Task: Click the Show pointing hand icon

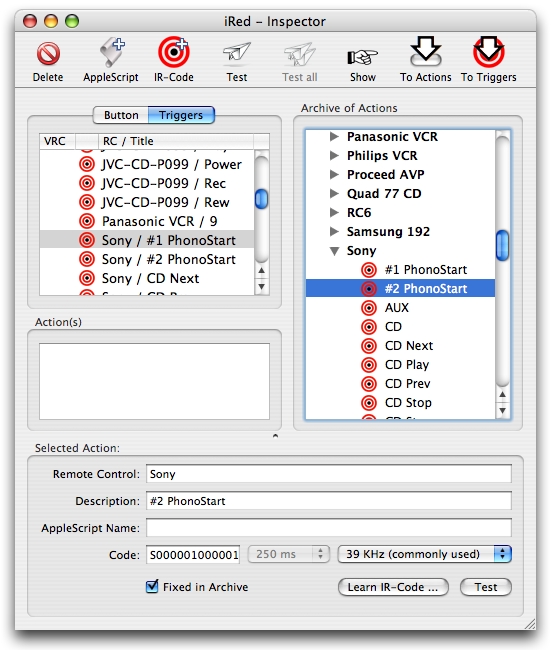Action: click(x=362, y=57)
